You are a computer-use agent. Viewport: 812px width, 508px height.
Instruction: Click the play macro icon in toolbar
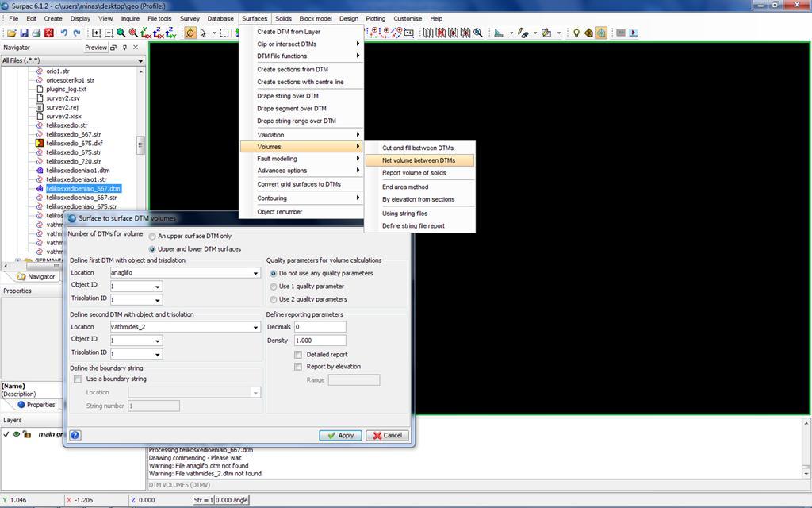634,33
